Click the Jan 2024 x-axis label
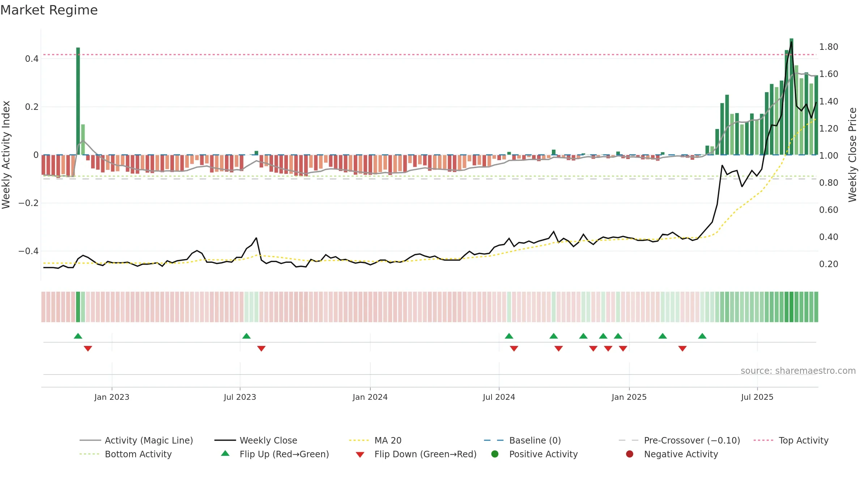The image size is (868, 488). (x=370, y=397)
